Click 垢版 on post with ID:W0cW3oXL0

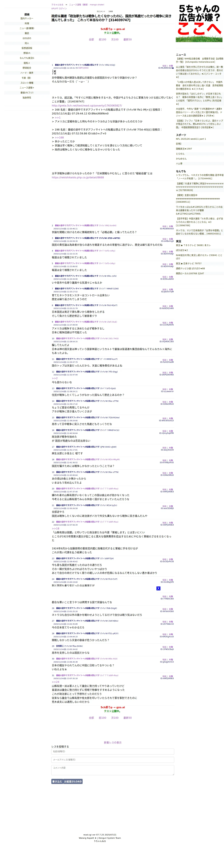pyautogui.click(x=164, y=419)
